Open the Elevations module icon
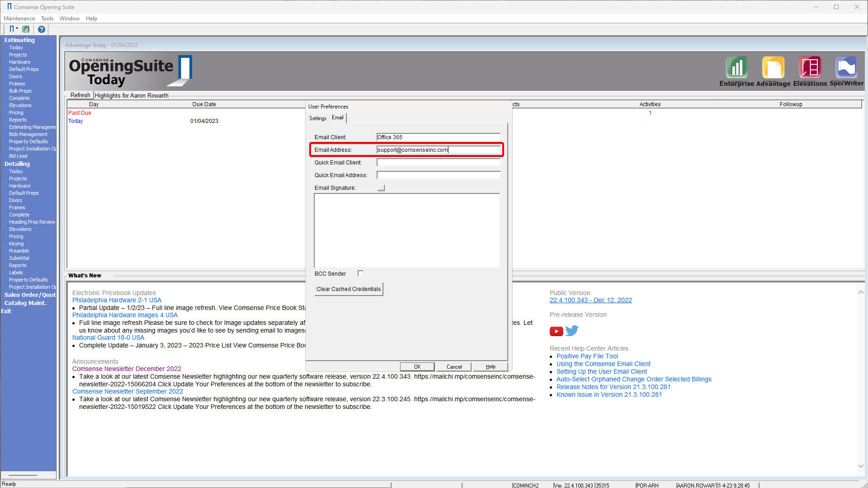 pos(810,71)
